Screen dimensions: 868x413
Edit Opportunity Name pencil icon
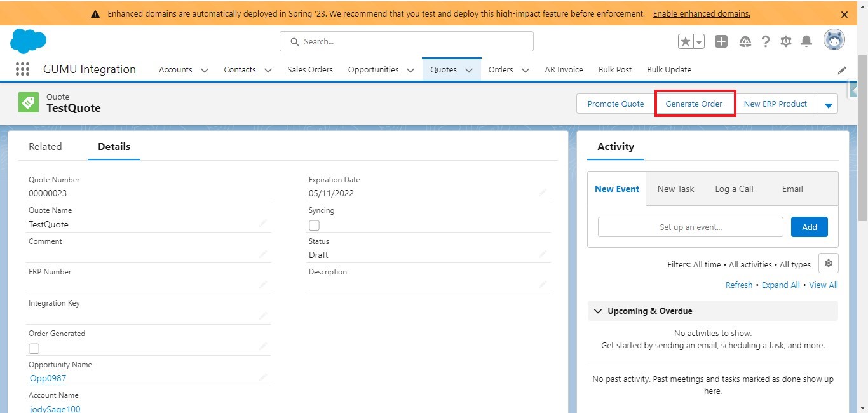coord(263,377)
